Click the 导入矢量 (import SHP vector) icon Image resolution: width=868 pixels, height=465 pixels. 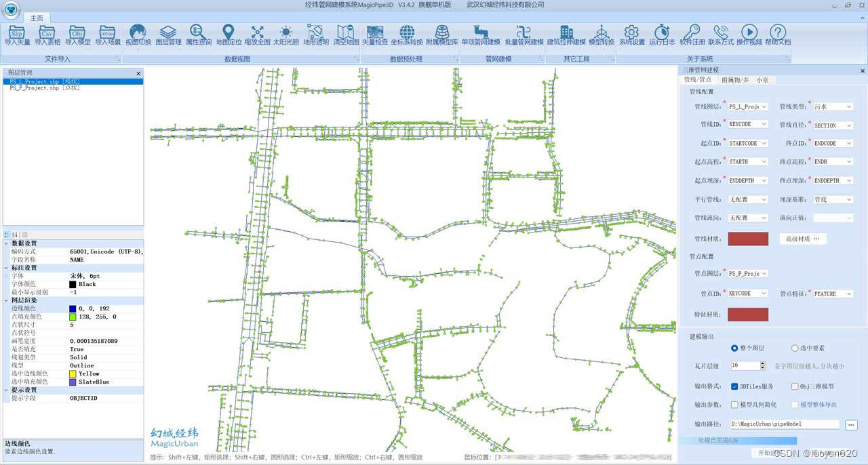18,35
